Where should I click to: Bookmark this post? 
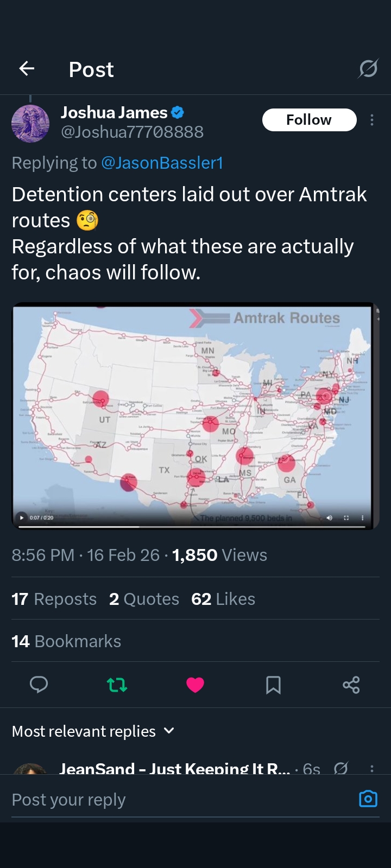[x=273, y=685]
